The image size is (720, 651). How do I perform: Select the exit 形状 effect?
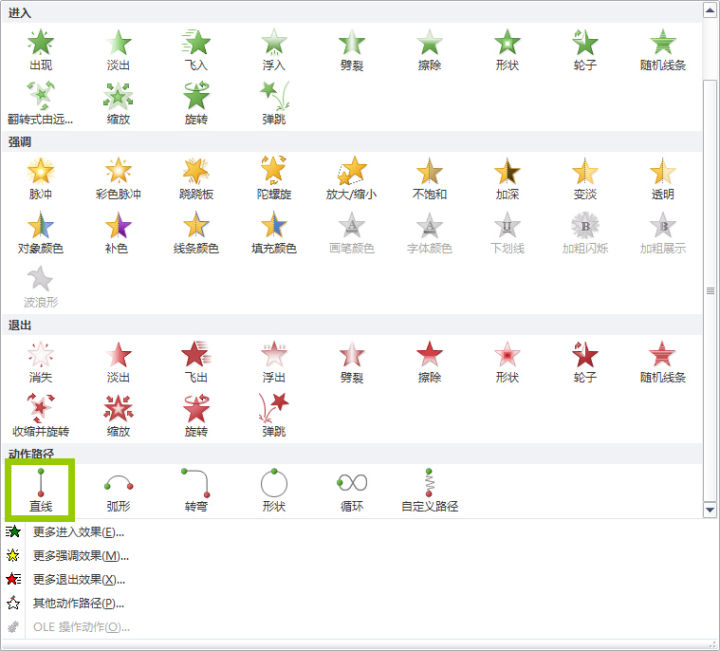tap(507, 362)
